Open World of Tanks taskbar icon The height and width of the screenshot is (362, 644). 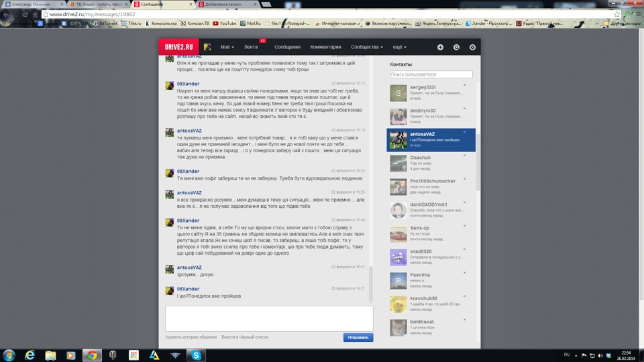point(113,355)
